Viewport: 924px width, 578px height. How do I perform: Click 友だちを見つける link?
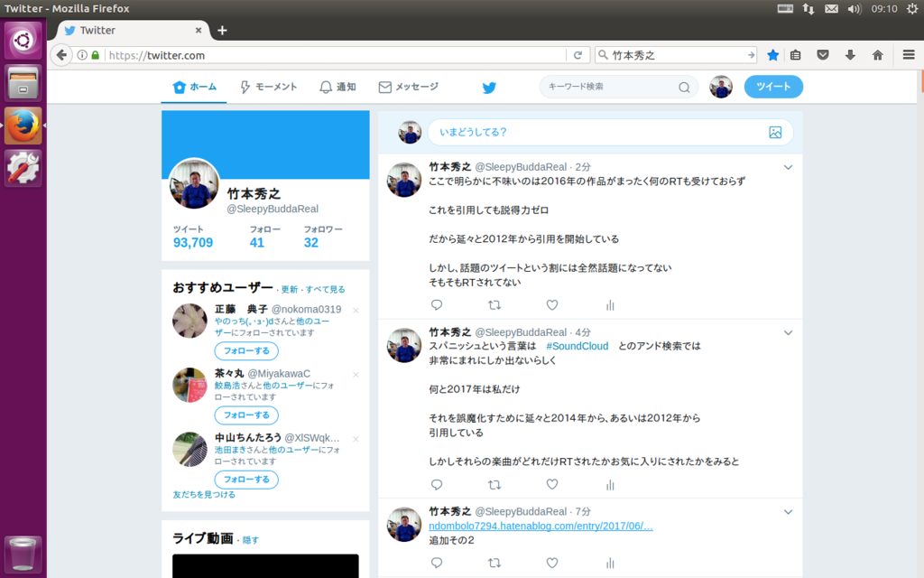pos(204,495)
